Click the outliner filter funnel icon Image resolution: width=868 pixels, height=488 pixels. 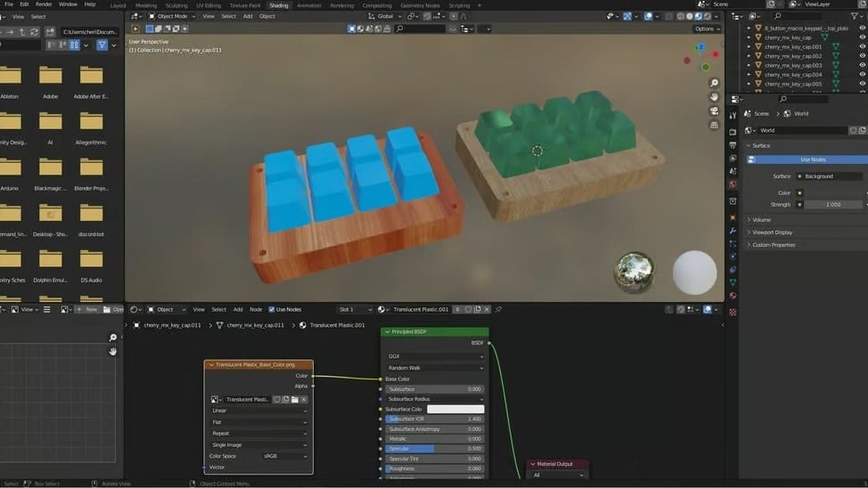855,17
